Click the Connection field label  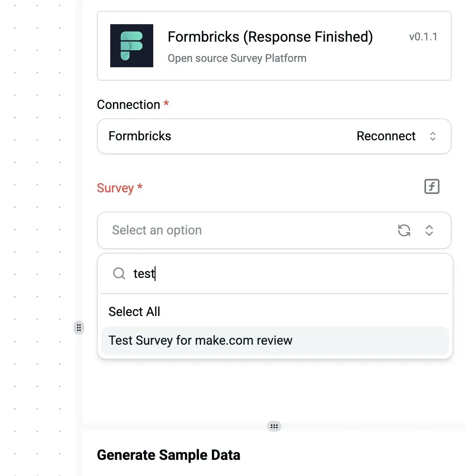[x=133, y=104]
